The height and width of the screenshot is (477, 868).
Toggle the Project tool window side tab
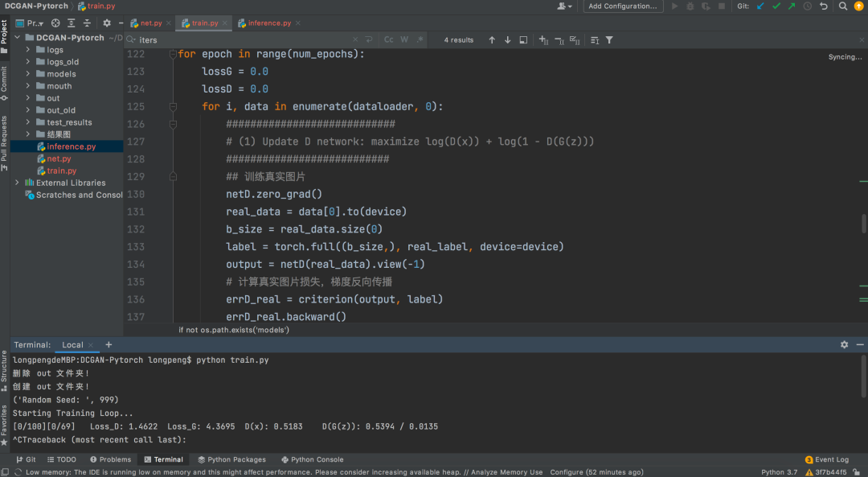5,36
